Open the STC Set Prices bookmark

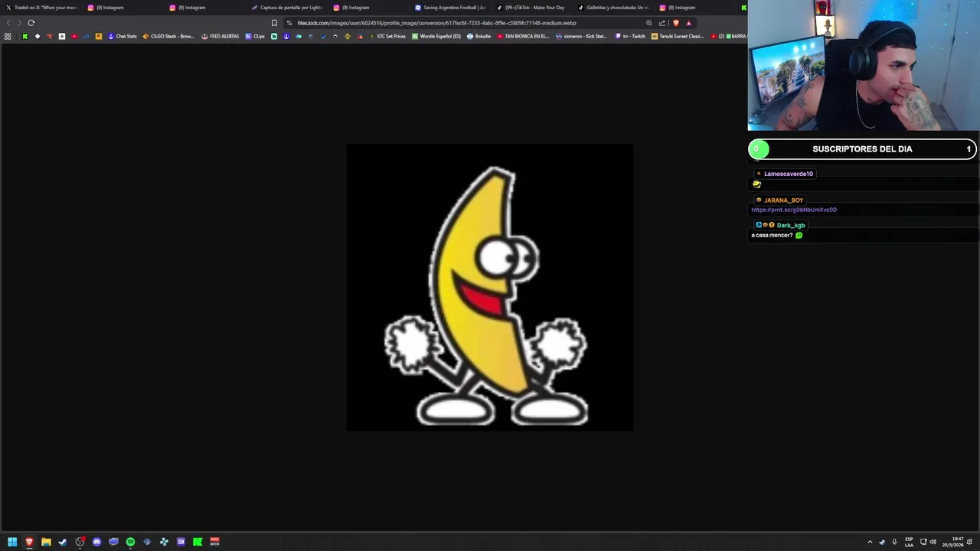tap(387, 36)
